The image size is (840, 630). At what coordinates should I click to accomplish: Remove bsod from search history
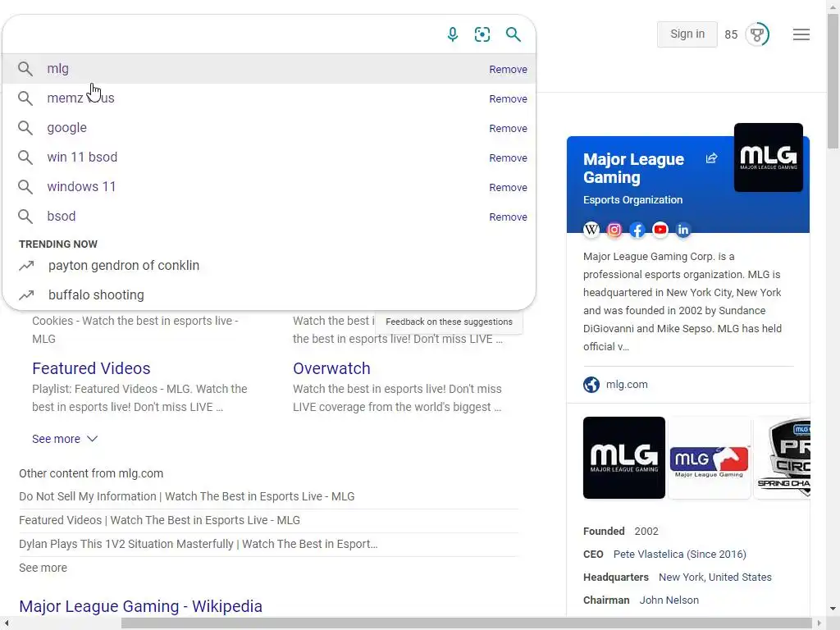coord(508,217)
